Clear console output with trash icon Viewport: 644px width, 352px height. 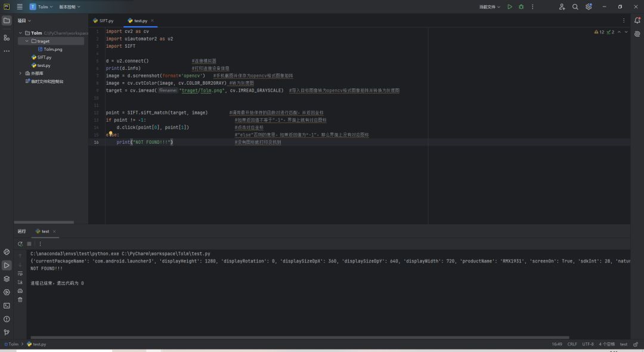(x=20, y=299)
